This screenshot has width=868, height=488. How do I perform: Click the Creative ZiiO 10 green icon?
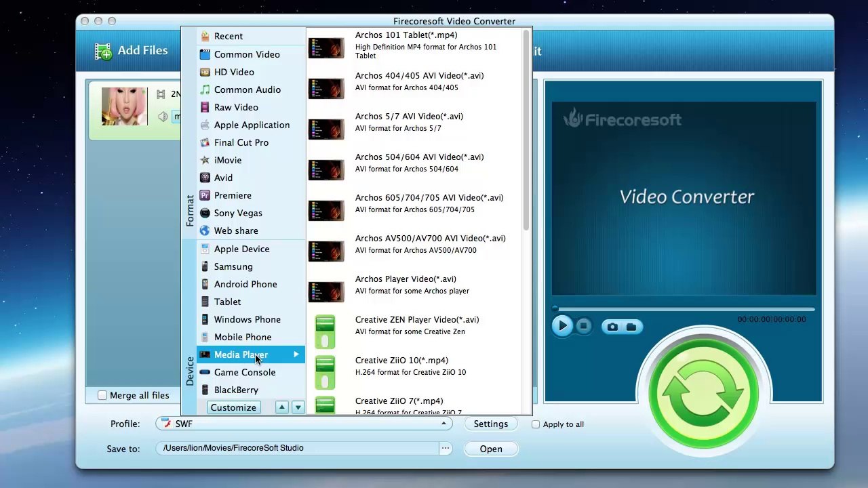coord(325,373)
